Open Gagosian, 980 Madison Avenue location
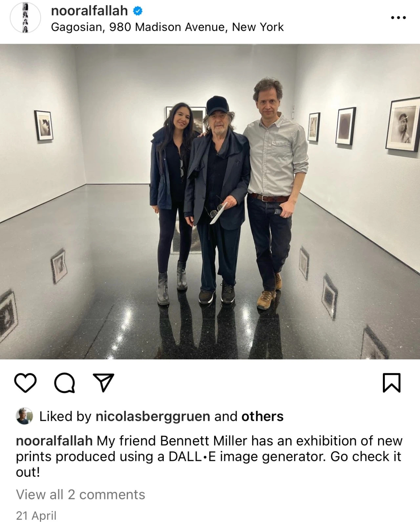This screenshot has height=522, width=420. click(x=167, y=27)
